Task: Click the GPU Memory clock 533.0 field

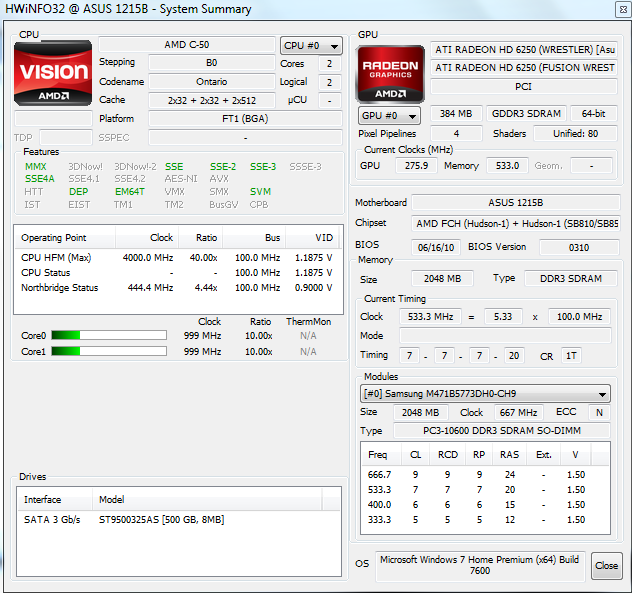Action: [507, 166]
